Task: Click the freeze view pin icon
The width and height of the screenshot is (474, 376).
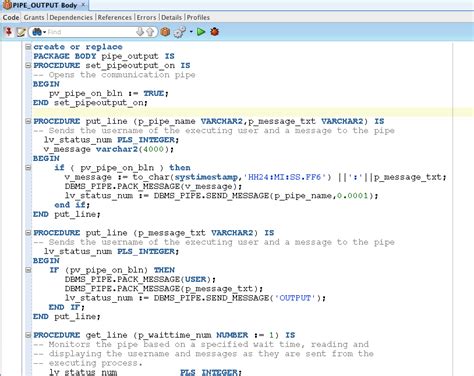Action: [9, 32]
